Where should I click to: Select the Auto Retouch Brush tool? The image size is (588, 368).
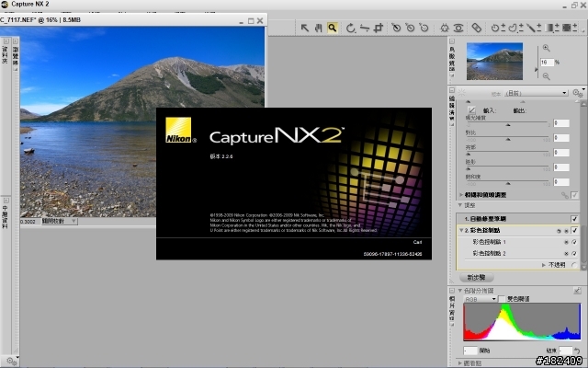click(476, 28)
